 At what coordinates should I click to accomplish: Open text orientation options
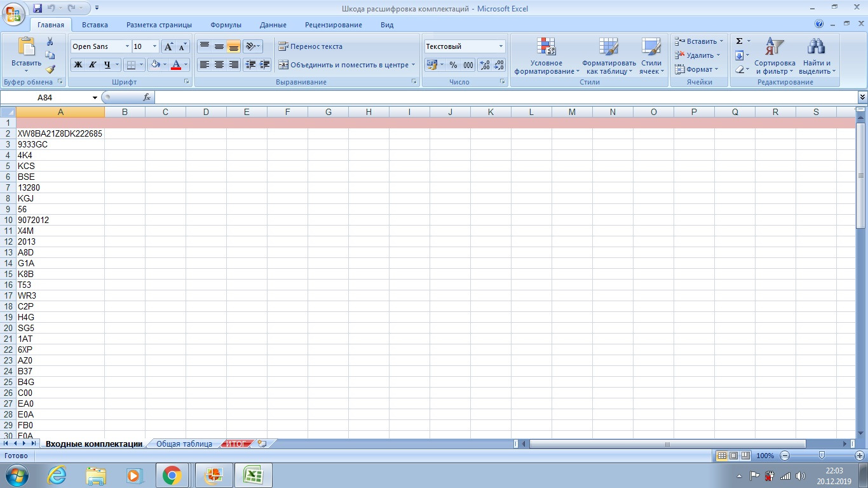(x=253, y=46)
